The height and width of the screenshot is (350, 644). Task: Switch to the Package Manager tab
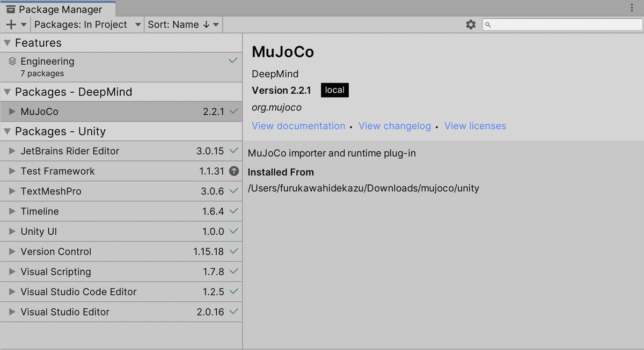[x=59, y=9]
